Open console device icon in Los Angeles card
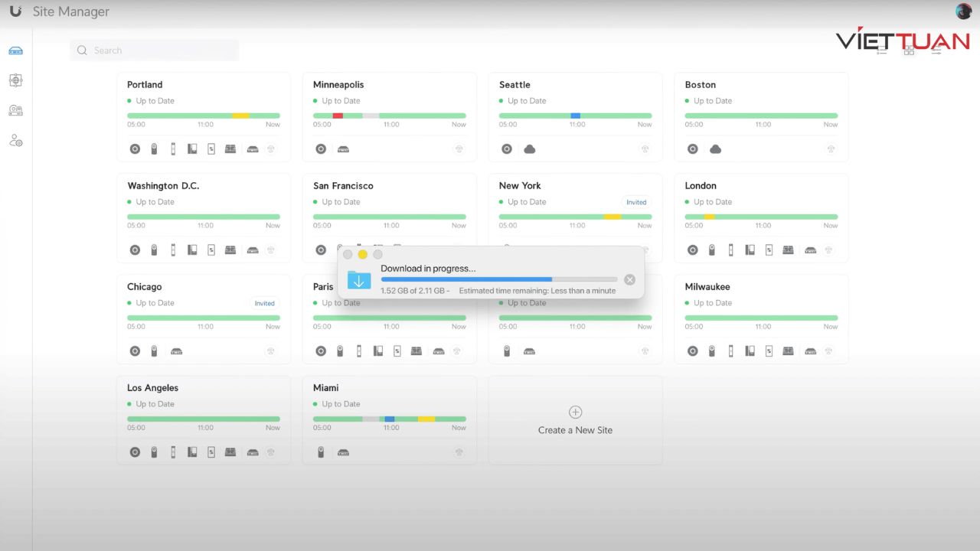The height and width of the screenshot is (551, 980). click(252, 452)
